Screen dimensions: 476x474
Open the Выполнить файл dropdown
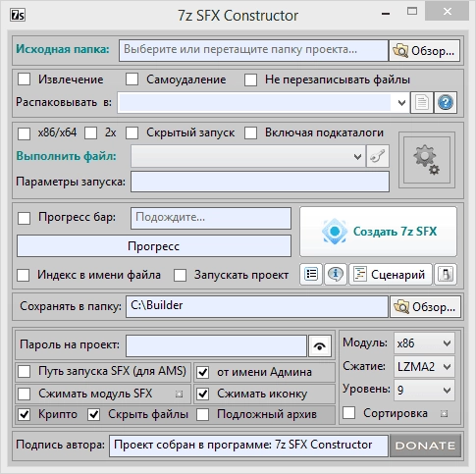tap(357, 157)
